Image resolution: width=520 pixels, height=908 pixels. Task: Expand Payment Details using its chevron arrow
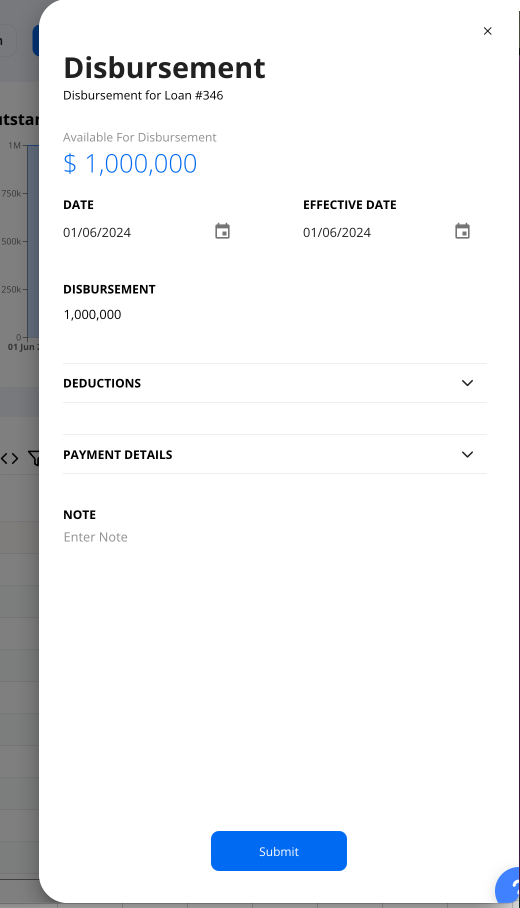[467, 455]
